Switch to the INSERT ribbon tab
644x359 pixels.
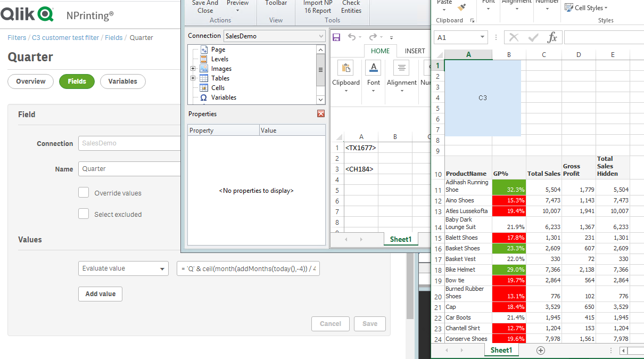[x=415, y=51]
